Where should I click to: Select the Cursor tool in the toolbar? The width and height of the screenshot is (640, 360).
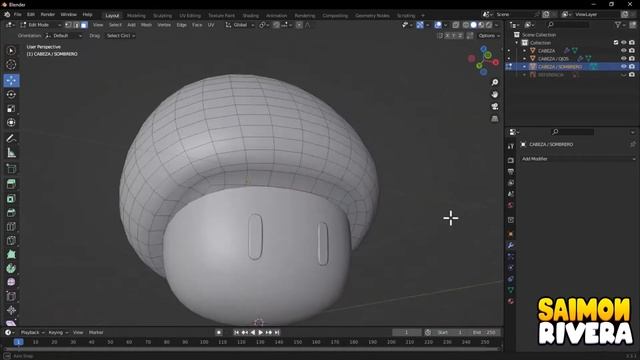click(11, 64)
